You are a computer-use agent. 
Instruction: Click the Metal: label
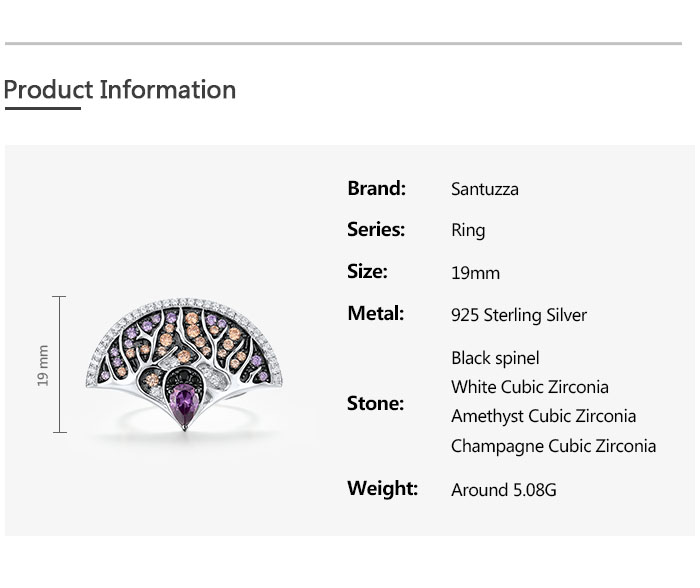[375, 313]
